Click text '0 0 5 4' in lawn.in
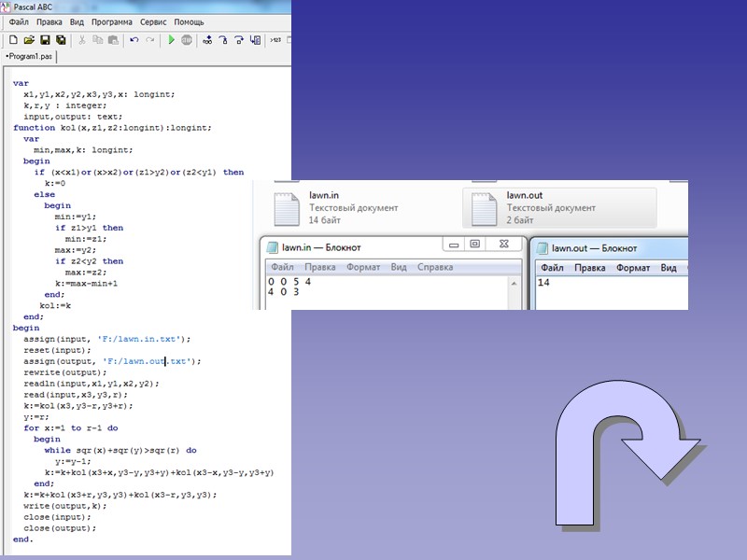 [289, 282]
